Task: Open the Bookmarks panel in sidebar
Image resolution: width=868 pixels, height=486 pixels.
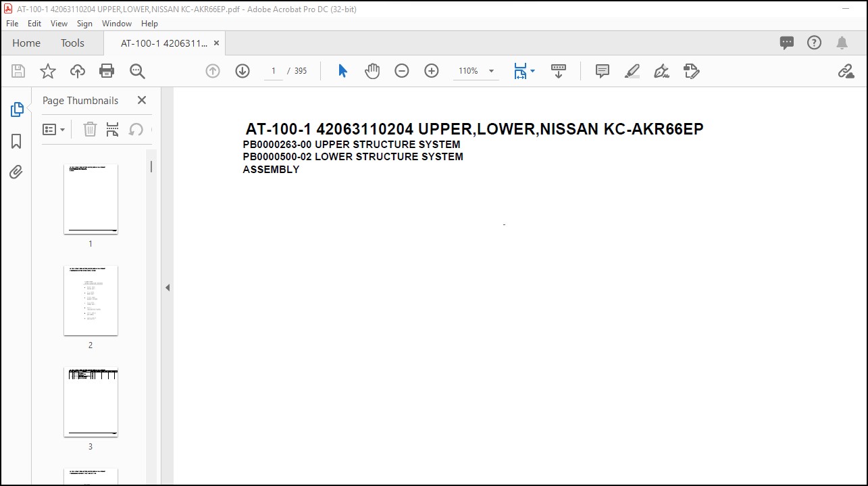Action: coord(16,141)
